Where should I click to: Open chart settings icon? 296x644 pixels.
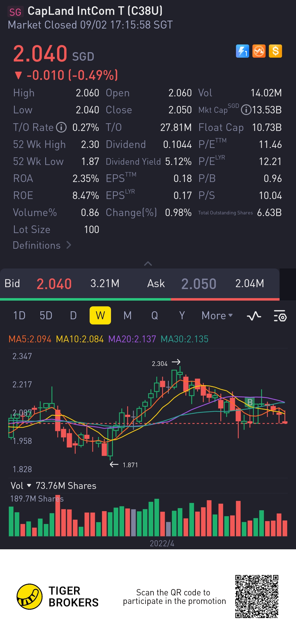pos(280,316)
